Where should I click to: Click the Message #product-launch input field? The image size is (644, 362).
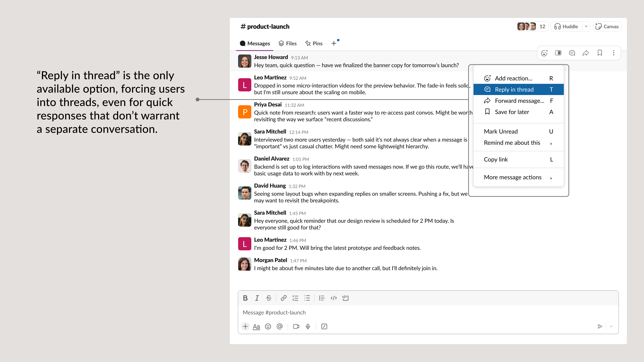pos(400,312)
